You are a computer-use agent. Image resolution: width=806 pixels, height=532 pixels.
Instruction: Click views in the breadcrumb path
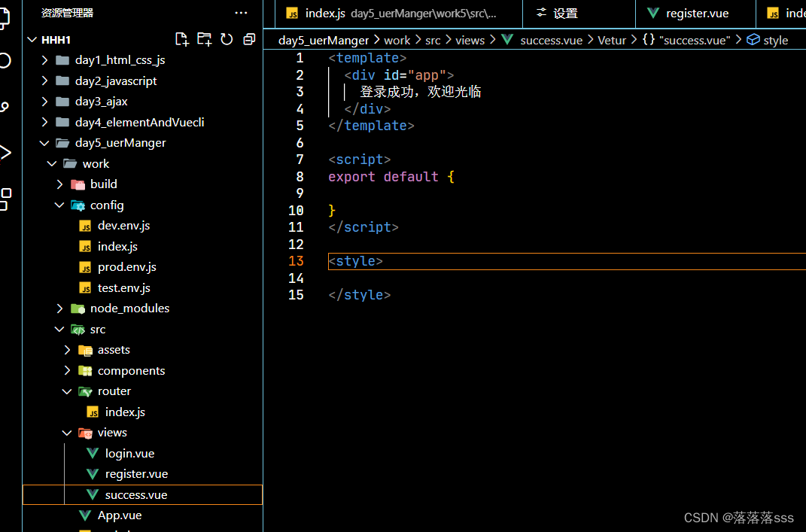[x=470, y=40]
